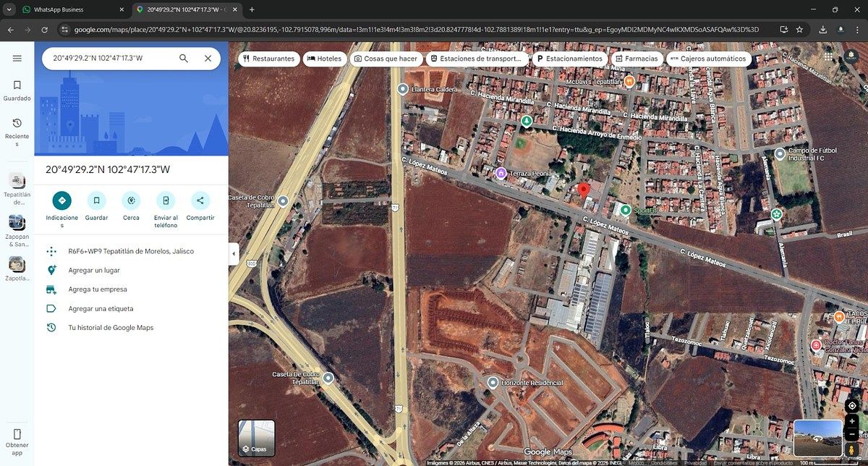Switch to the WhatsApp Business tab
This screenshot has width=868, height=466.
coord(69,10)
